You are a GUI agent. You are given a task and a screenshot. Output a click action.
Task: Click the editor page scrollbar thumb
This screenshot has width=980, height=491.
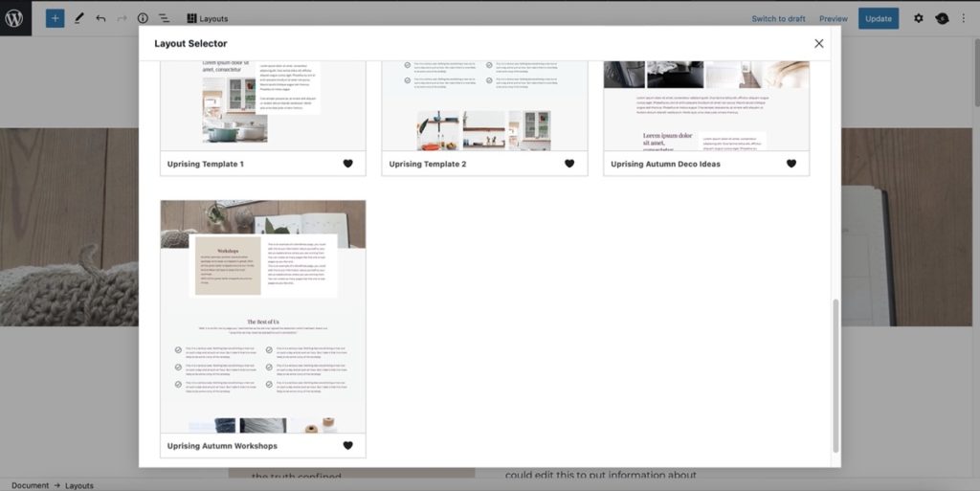click(x=976, y=73)
